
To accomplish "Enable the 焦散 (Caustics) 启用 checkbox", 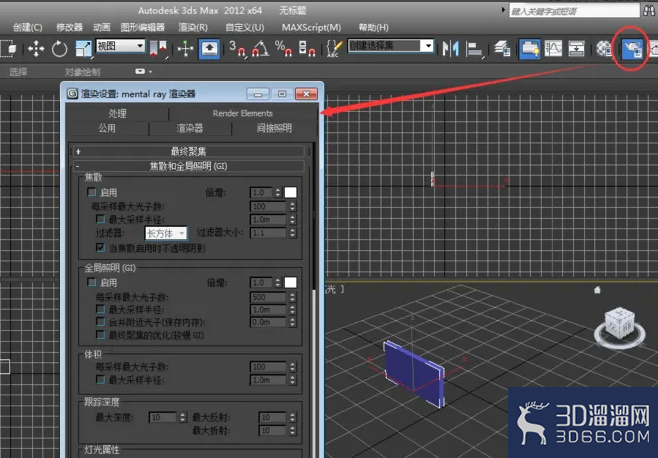I will coord(92,192).
